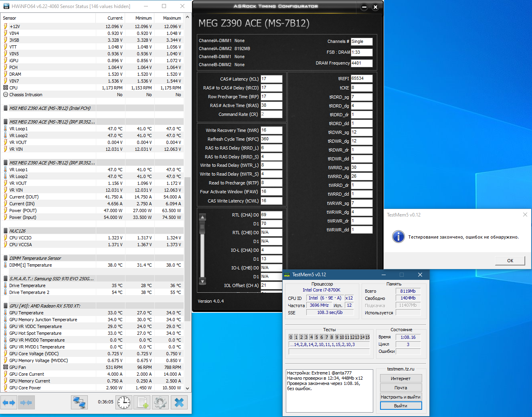Click the chip icon of GPU [#0] group
Image resolution: width=532 pixels, height=417 pixels.
click(6, 306)
